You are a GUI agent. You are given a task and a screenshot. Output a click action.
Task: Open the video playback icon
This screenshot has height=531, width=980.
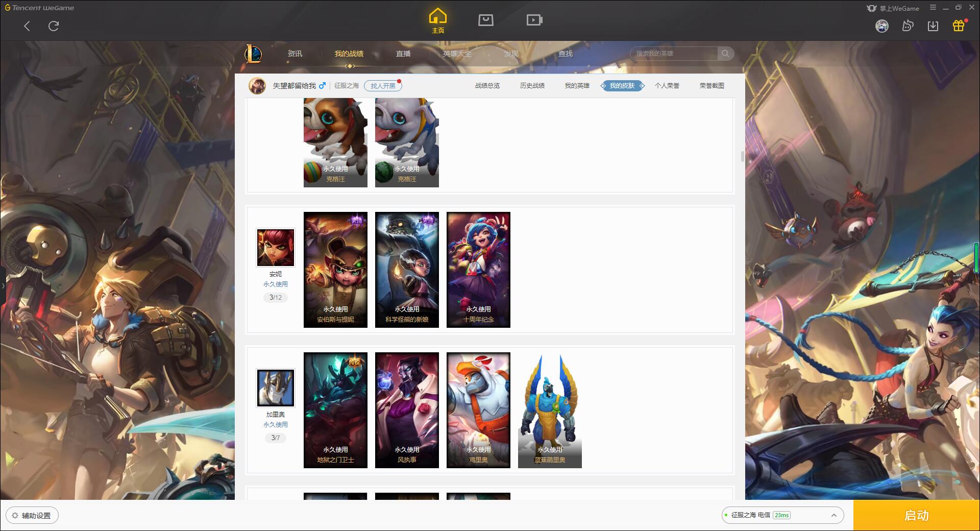click(534, 20)
